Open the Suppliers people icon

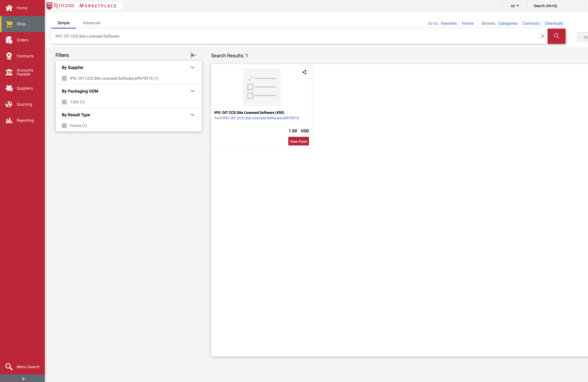pos(9,88)
